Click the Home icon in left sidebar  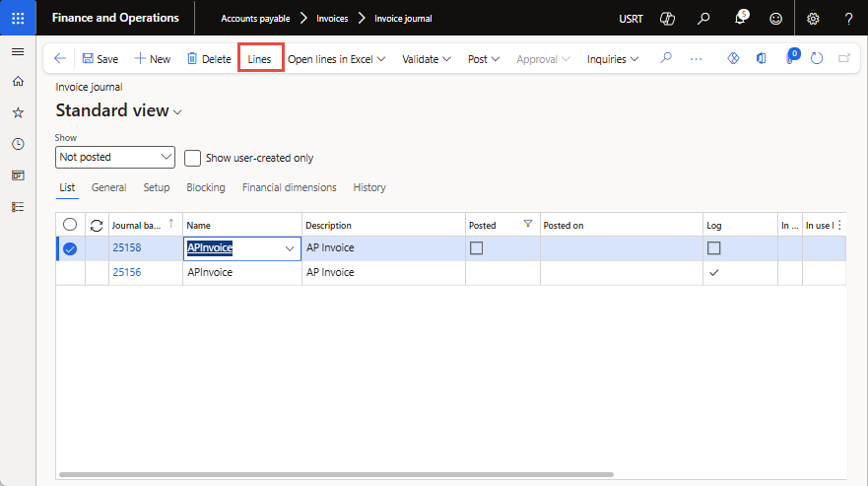18,82
